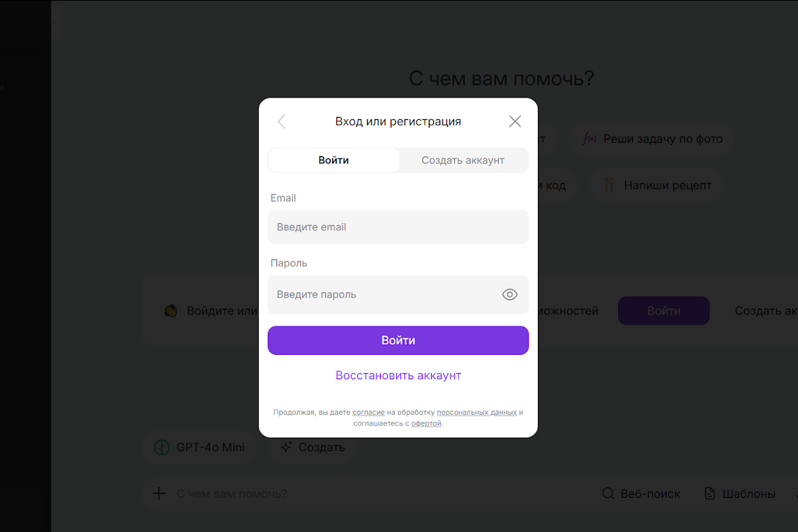Open the Восстановить аккаунт link
The image size is (798, 532).
[x=398, y=375]
